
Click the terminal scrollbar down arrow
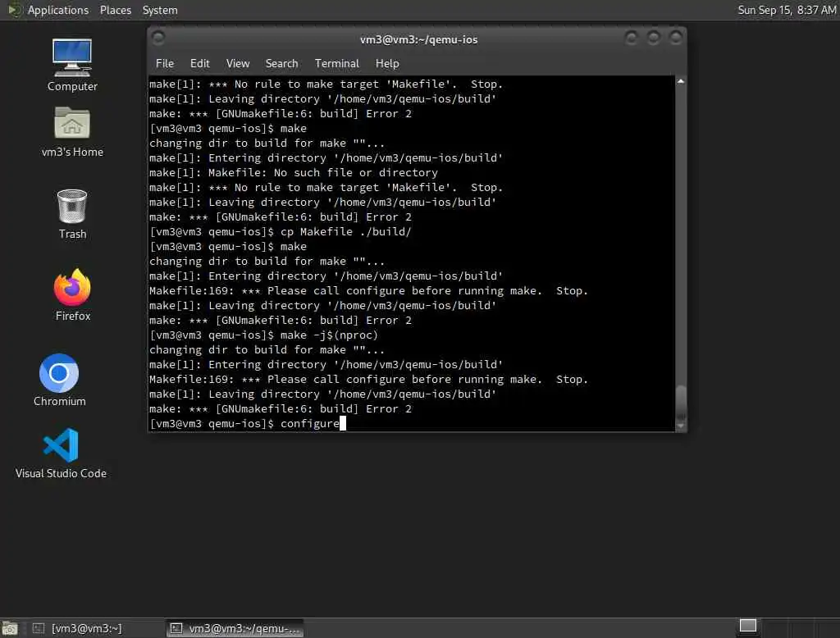coord(680,426)
